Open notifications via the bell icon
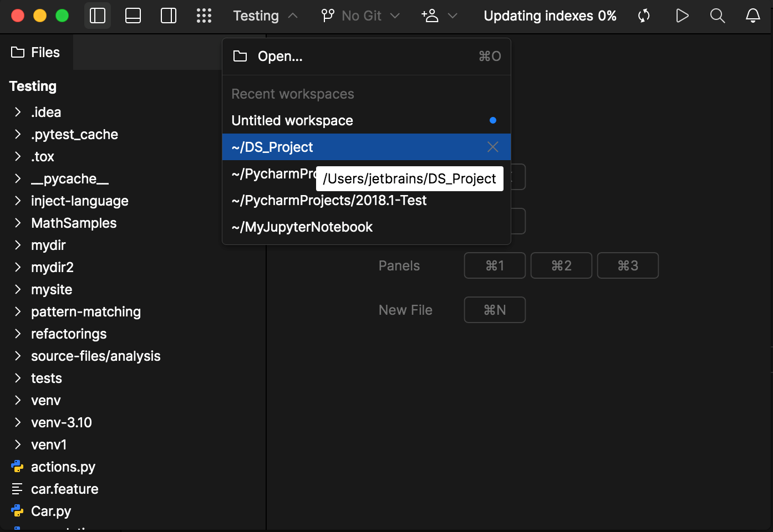 [x=753, y=16]
